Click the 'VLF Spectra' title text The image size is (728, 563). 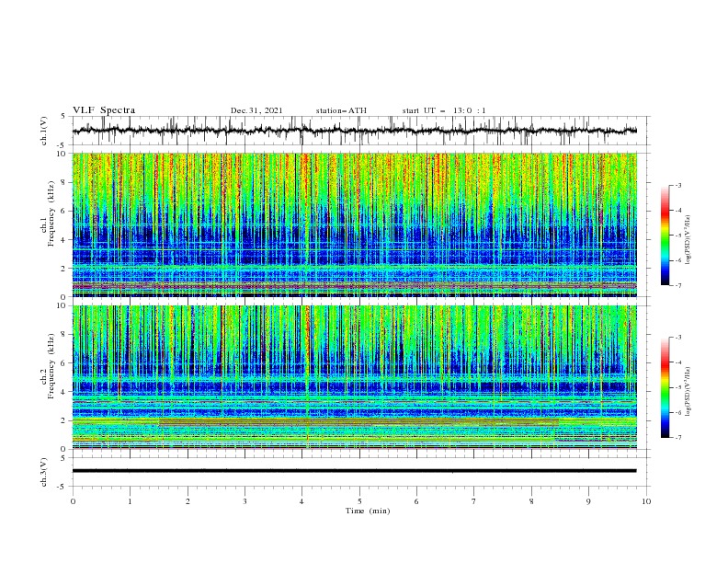pos(104,110)
